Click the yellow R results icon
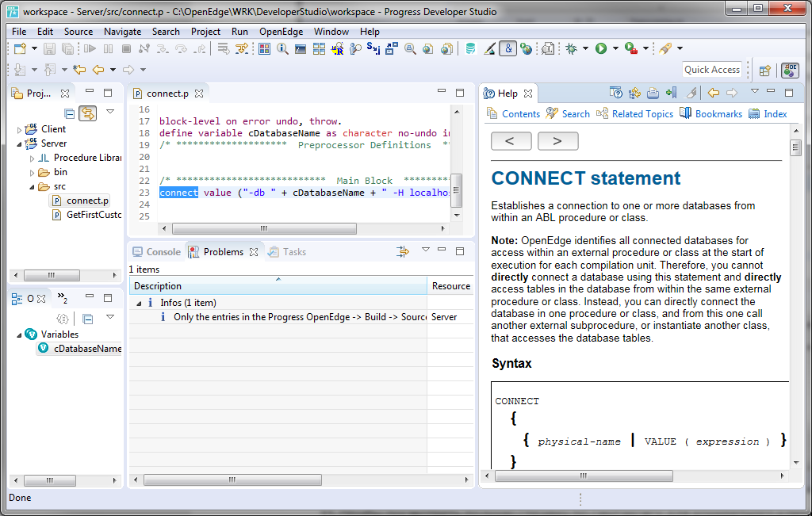 pos(337,48)
